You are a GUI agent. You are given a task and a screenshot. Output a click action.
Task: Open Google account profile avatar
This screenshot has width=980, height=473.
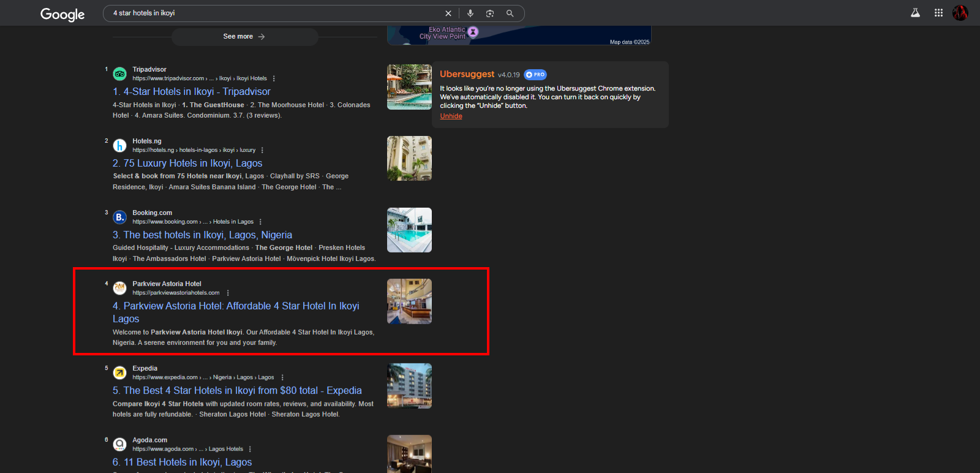coord(960,13)
